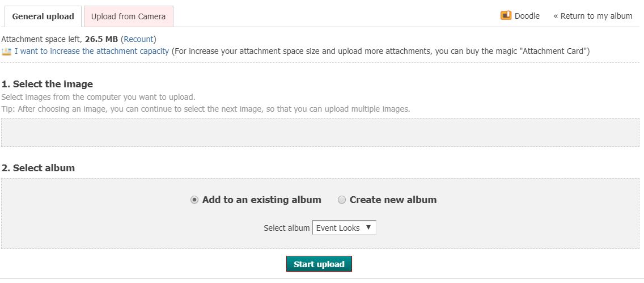Open the Upload from Camera tab
This screenshot has width=644, height=283.
pyautogui.click(x=128, y=16)
